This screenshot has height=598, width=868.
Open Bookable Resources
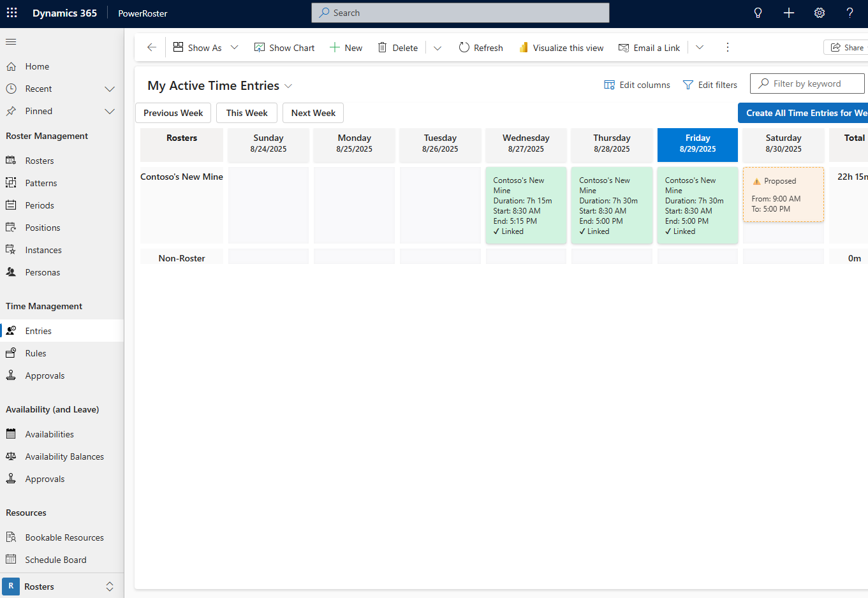62,537
